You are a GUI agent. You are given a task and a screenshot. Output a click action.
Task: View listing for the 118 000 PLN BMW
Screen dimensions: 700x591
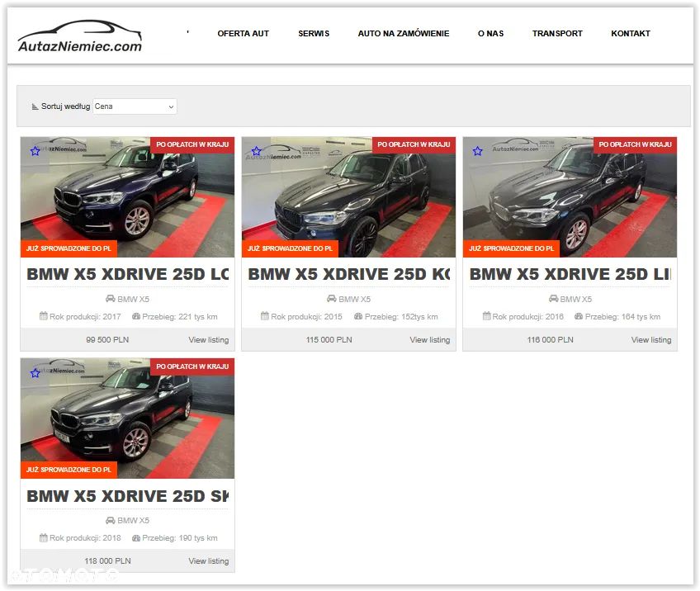pyautogui.click(x=209, y=561)
